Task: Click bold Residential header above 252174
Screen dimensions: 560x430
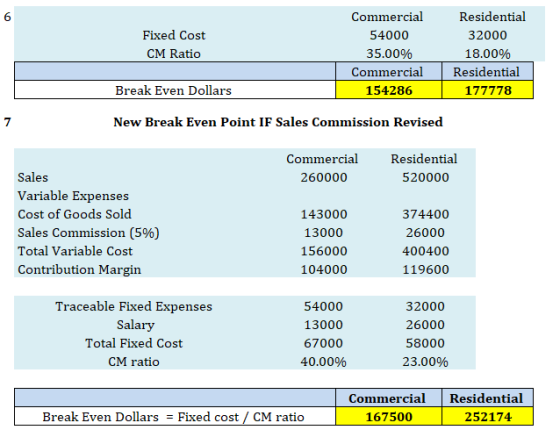Action: click(x=486, y=398)
